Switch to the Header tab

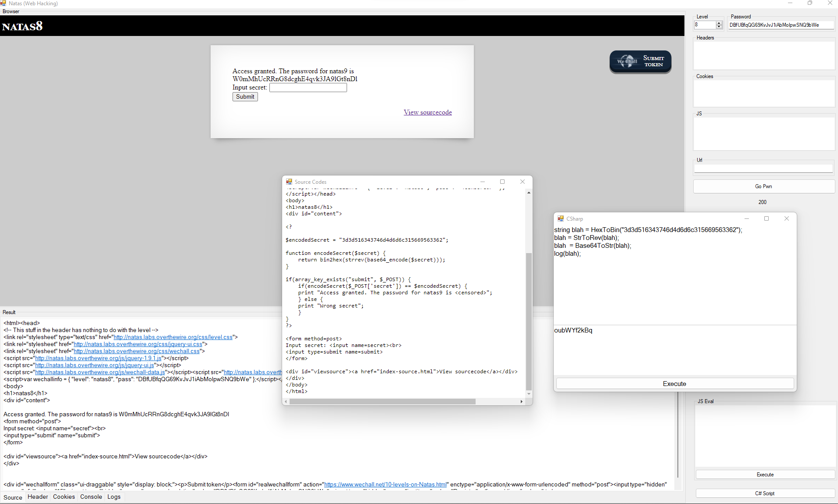[x=38, y=497]
